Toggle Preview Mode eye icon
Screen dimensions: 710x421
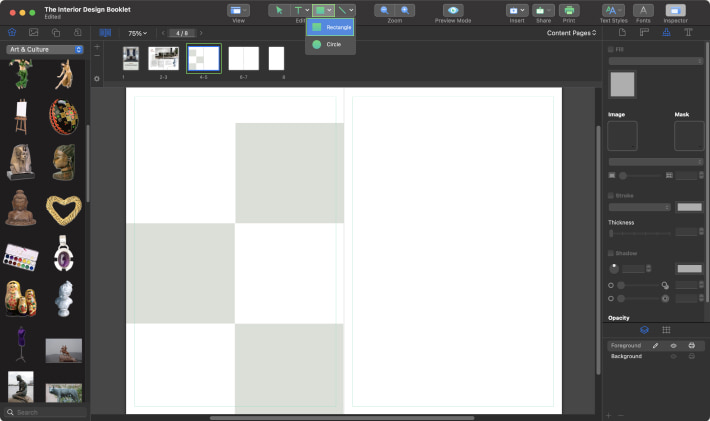click(x=453, y=10)
